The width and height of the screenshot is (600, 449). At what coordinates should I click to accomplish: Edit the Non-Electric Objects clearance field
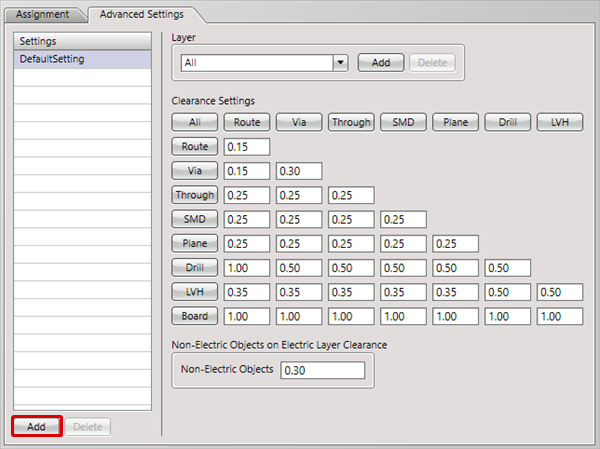323,371
